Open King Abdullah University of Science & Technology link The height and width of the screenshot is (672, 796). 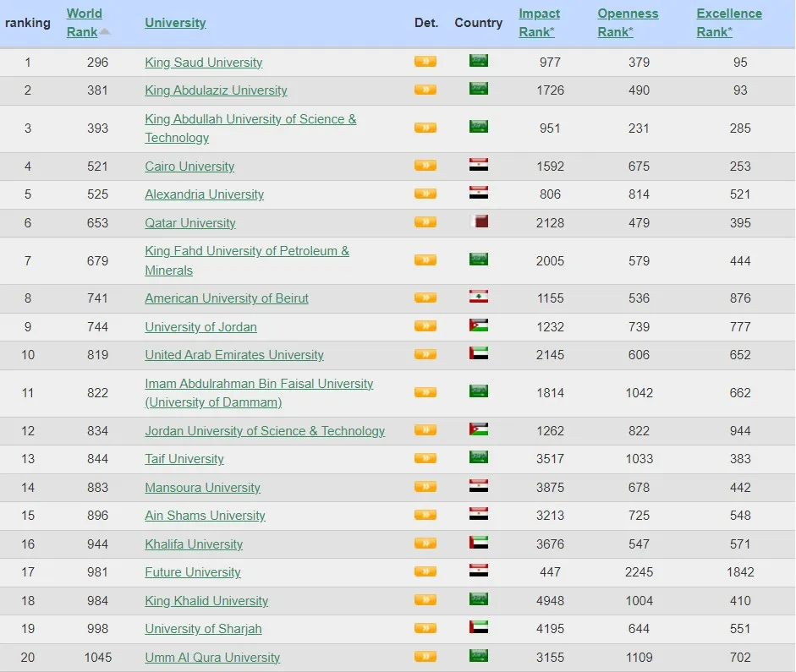[x=250, y=128]
